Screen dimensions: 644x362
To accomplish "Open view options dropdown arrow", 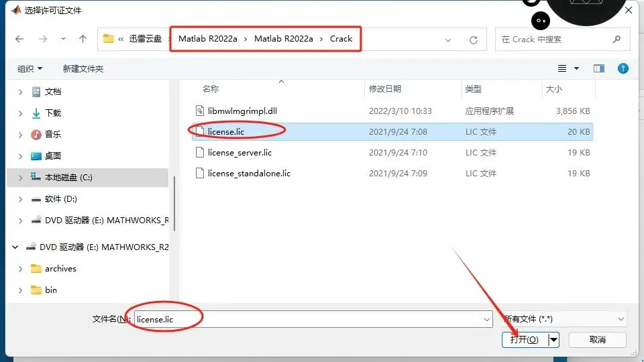I will 577,68.
